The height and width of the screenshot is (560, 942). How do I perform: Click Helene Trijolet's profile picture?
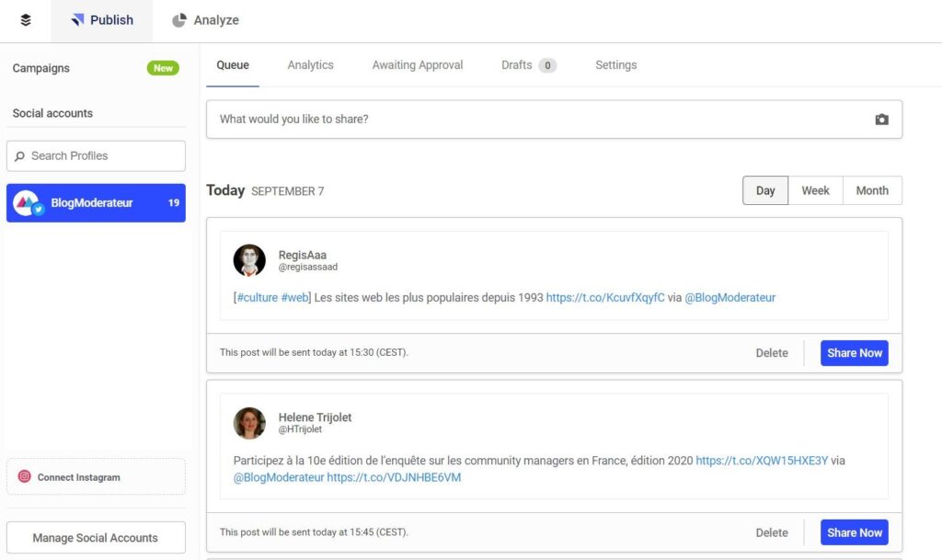pyautogui.click(x=249, y=423)
